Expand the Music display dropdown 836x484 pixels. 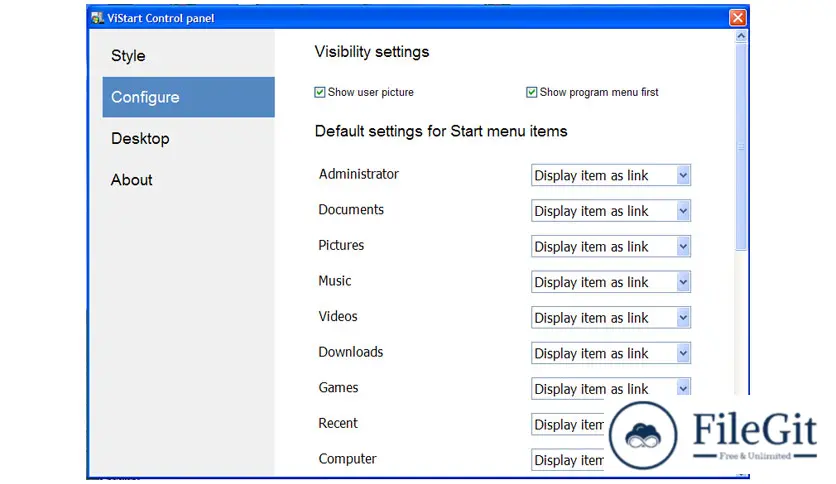pyautogui.click(x=610, y=282)
